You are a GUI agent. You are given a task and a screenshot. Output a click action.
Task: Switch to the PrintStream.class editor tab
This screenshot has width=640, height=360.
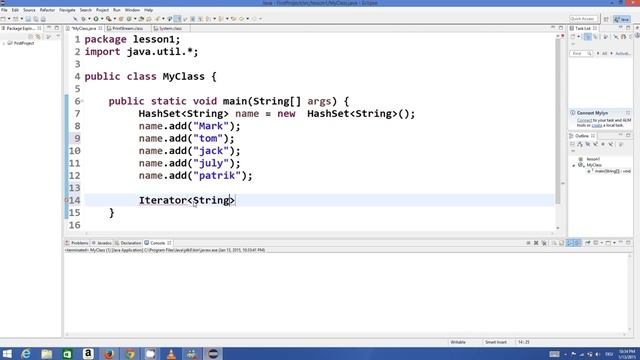click(x=127, y=29)
